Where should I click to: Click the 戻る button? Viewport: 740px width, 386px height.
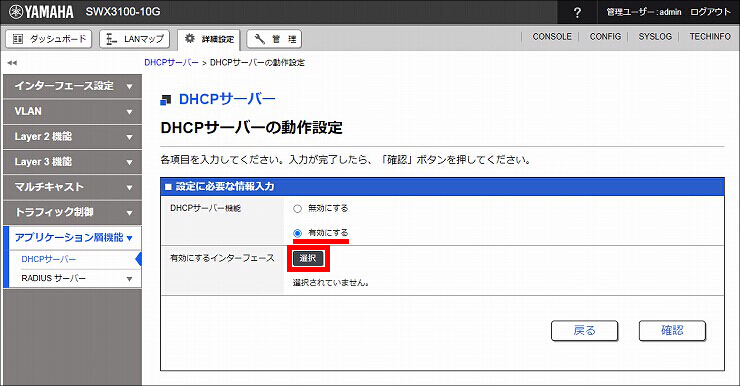584,330
